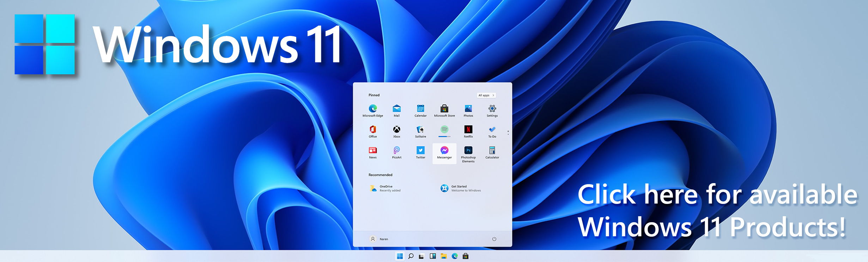This screenshot has width=868, height=262.
Task: Click the Spotify icon being installed
Action: (x=444, y=129)
